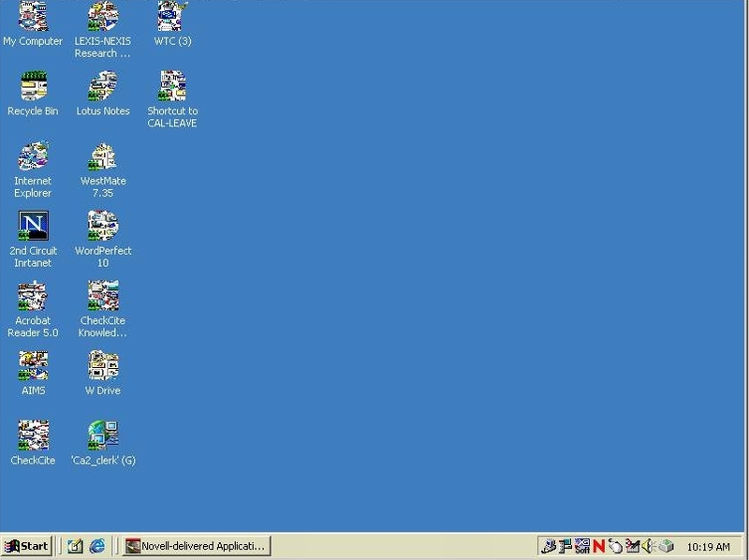Switch to Novell-delivered Applications taskbar button

197,546
